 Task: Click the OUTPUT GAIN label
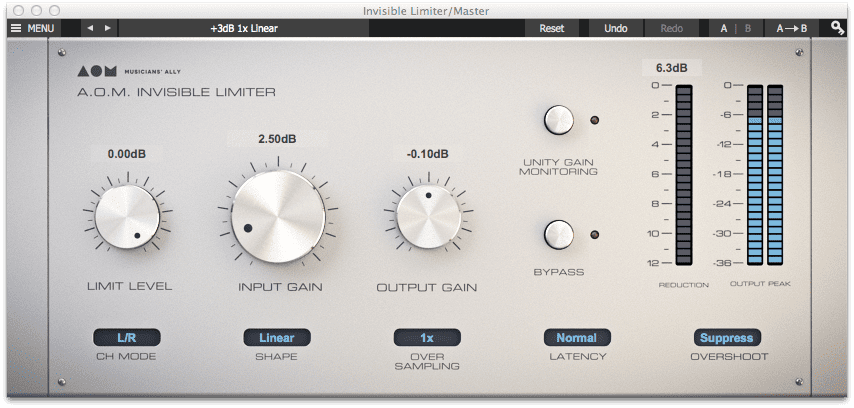click(427, 287)
